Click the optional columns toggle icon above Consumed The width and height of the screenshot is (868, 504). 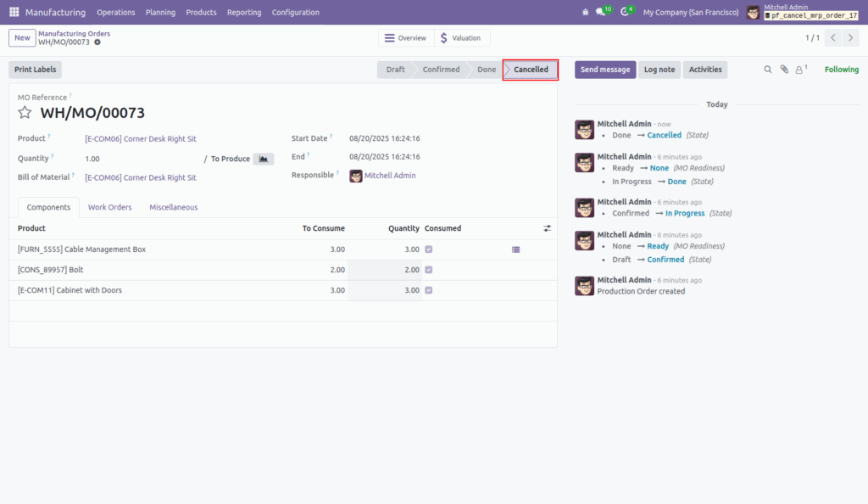[x=547, y=227]
